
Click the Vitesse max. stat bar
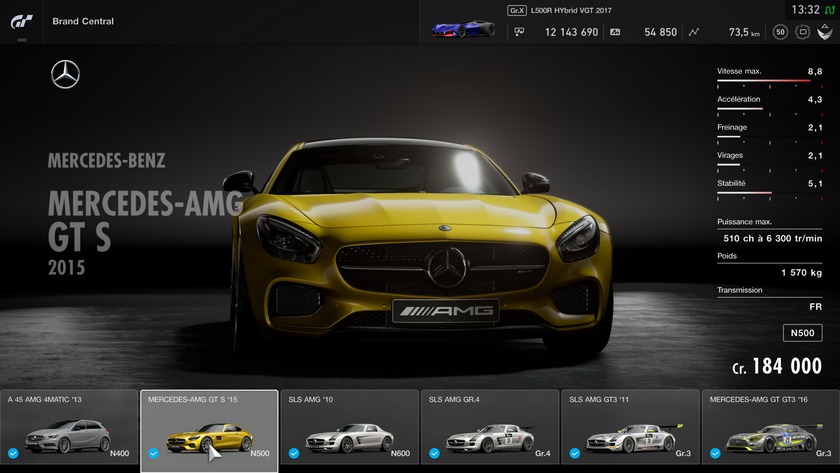769,81
